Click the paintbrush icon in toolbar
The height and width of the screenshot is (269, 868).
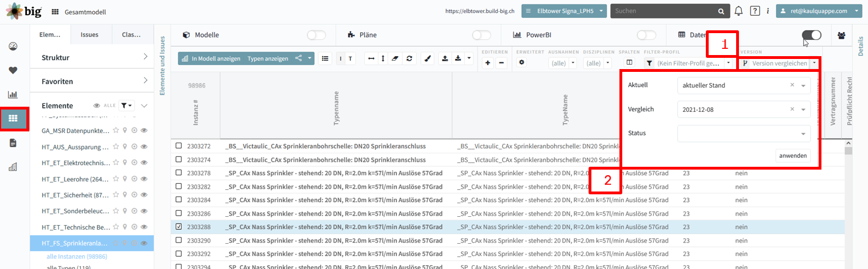(427, 58)
